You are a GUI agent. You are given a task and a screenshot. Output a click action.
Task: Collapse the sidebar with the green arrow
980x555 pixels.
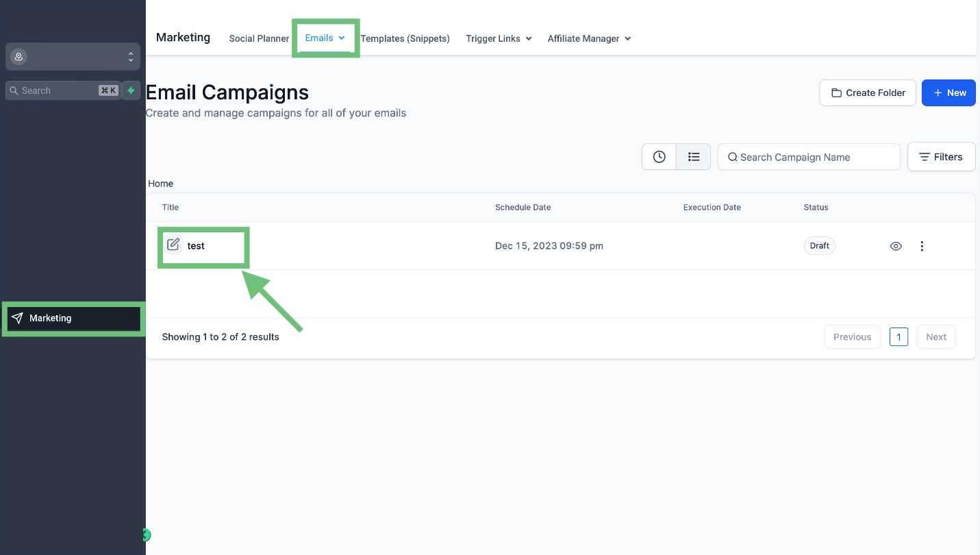[146, 535]
